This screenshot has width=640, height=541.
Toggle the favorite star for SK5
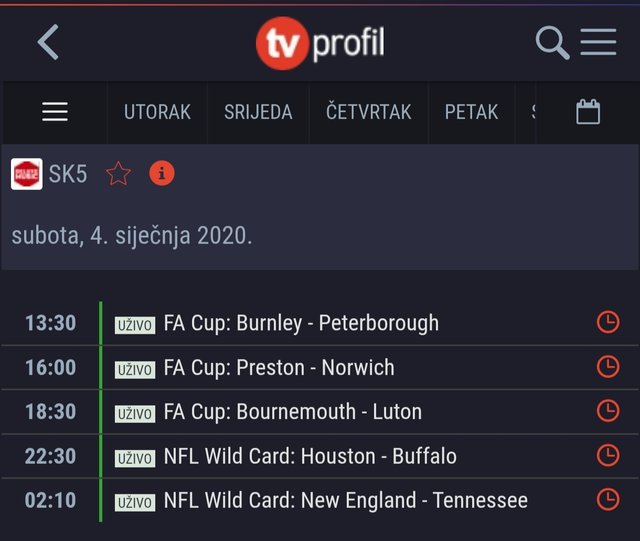pos(118,174)
